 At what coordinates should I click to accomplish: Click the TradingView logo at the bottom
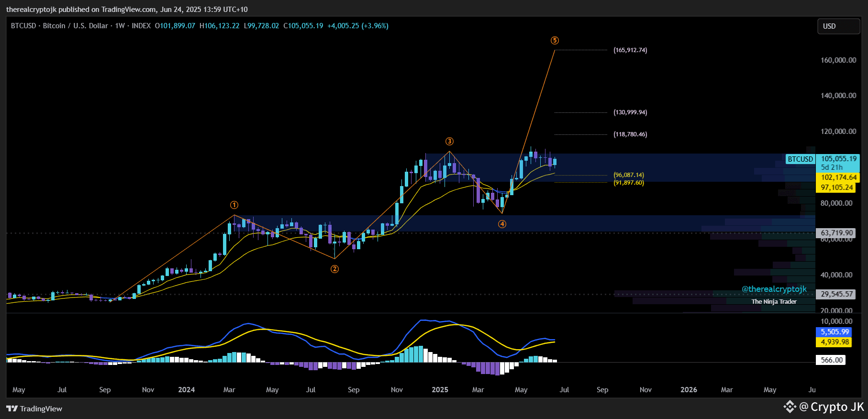tap(34, 408)
